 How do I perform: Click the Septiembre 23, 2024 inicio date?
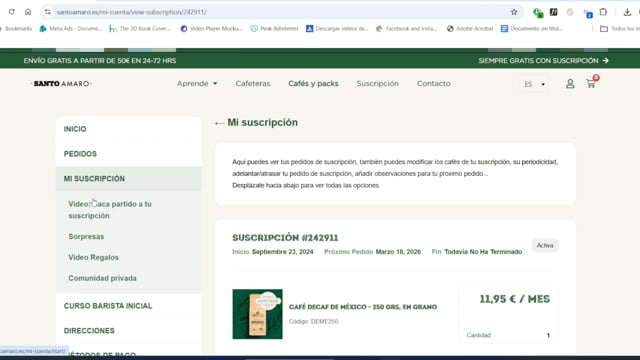coord(282,252)
